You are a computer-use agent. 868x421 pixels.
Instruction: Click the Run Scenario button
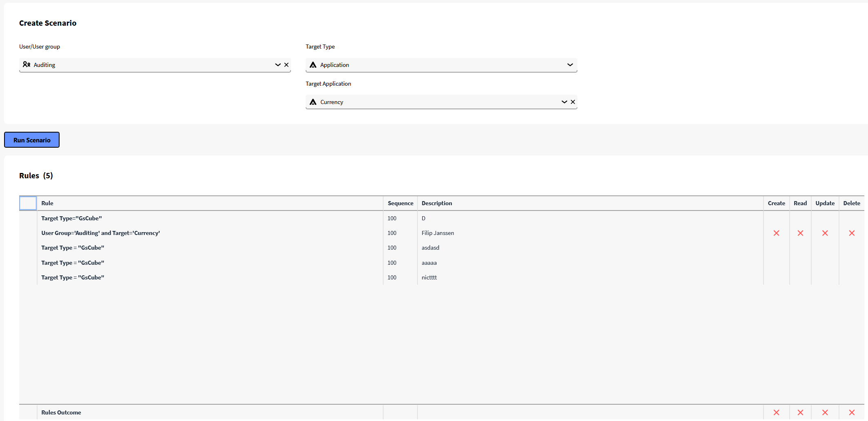[x=32, y=140]
